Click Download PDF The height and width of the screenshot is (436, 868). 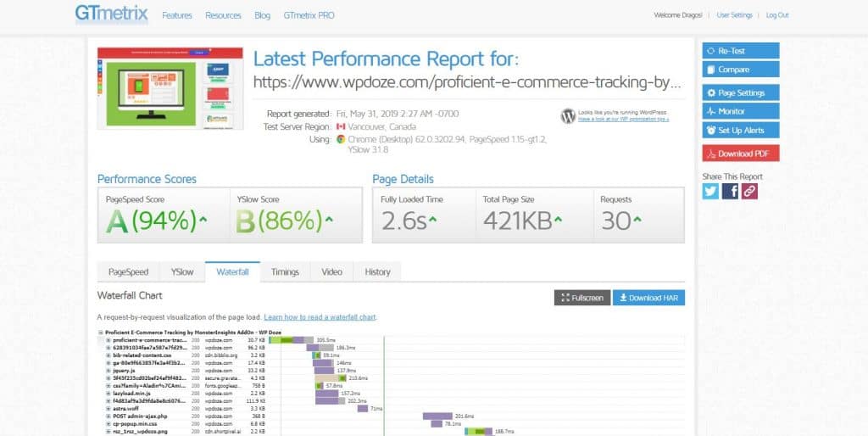741,154
